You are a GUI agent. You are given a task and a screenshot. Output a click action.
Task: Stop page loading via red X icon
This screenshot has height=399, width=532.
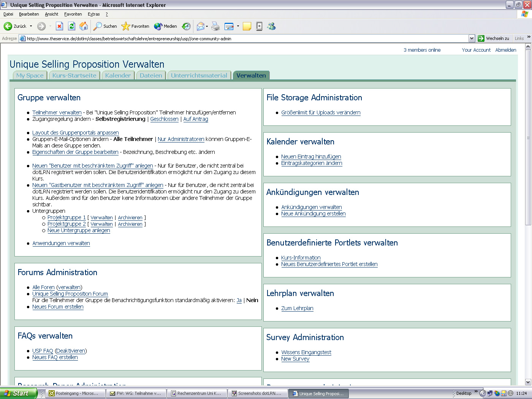tap(59, 26)
